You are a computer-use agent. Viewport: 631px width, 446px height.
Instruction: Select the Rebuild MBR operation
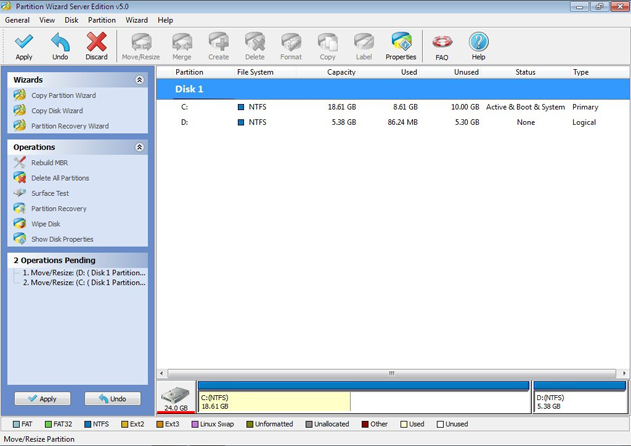pyautogui.click(x=49, y=163)
